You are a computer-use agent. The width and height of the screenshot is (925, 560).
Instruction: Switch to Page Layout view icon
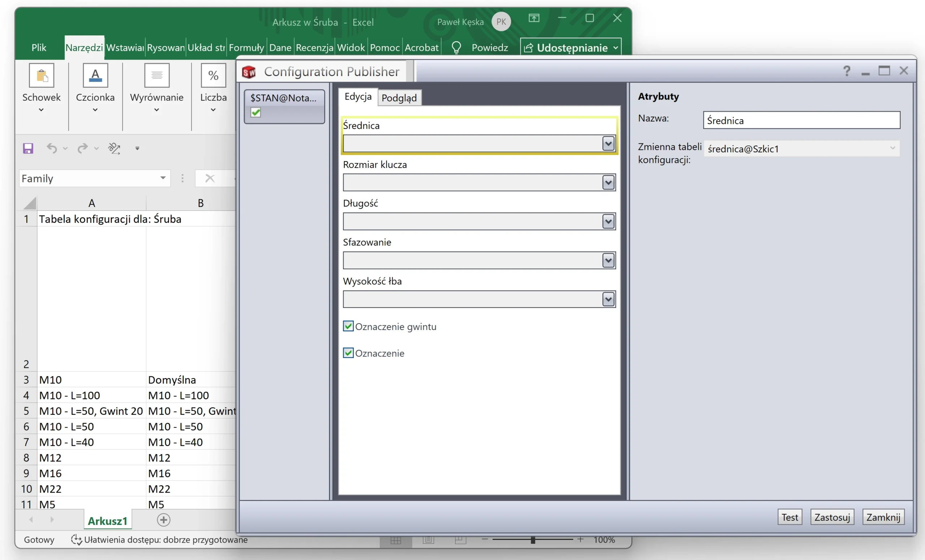(x=428, y=540)
